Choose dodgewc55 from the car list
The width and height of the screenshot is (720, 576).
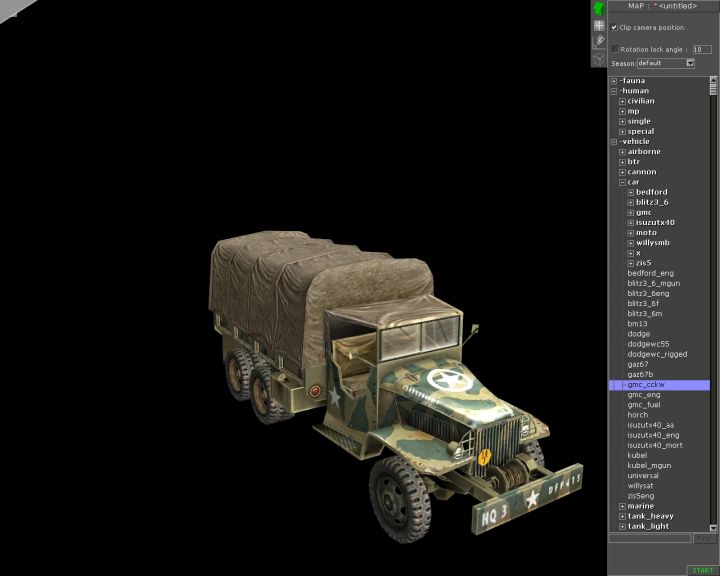[648, 344]
